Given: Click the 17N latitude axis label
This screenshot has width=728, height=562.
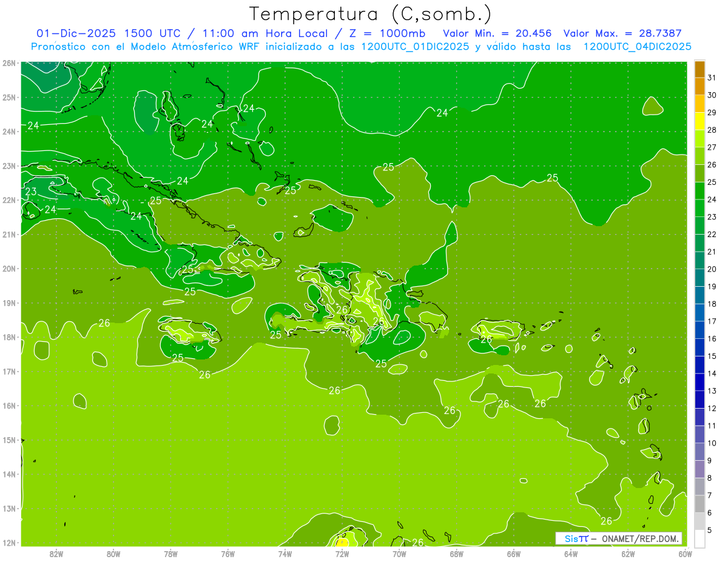Looking at the screenshot, I should pyautogui.click(x=8, y=371).
